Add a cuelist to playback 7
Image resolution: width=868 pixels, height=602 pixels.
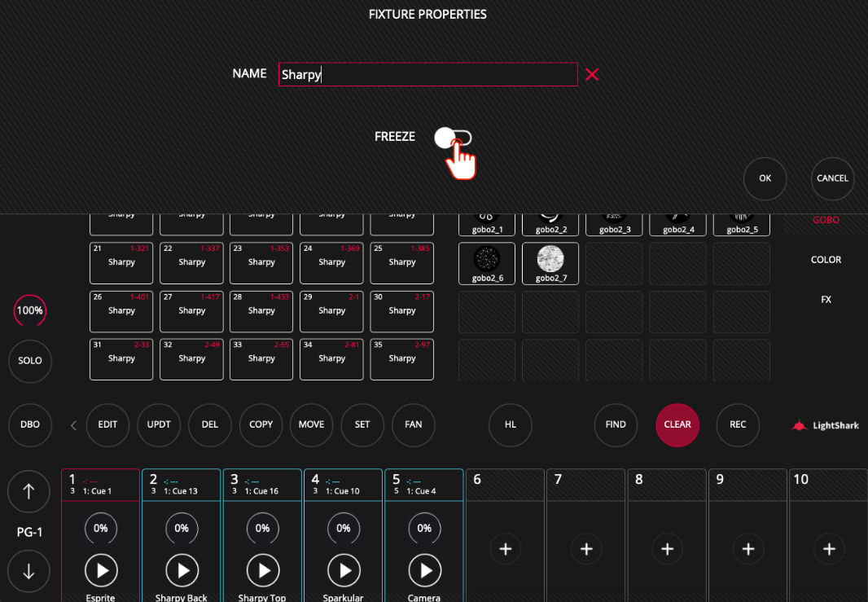[586, 549]
